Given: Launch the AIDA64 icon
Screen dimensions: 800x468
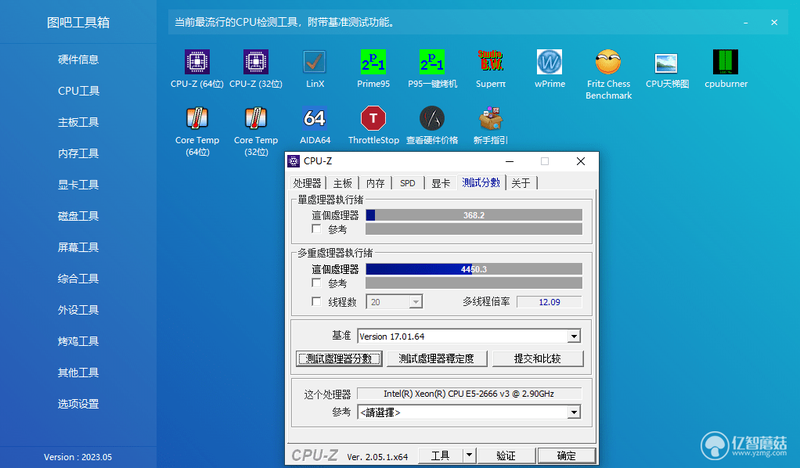Looking at the screenshot, I should (x=314, y=118).
